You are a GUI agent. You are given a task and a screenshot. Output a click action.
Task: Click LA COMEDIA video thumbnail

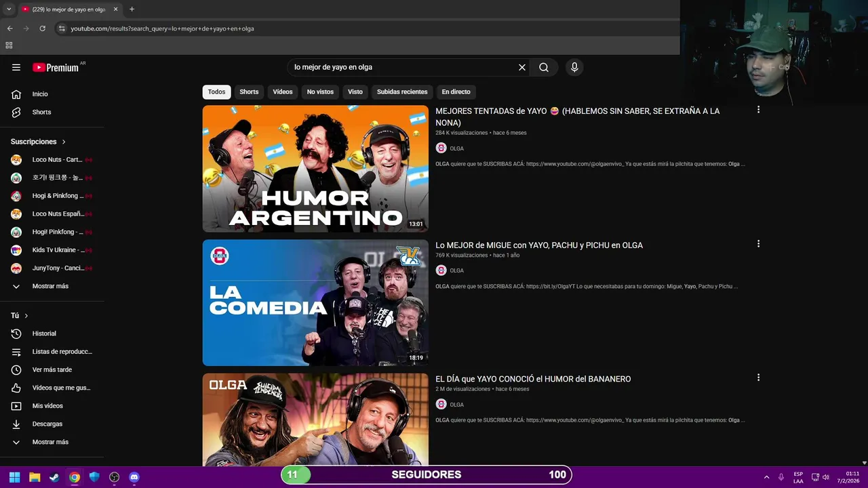[x=315, y=303]
